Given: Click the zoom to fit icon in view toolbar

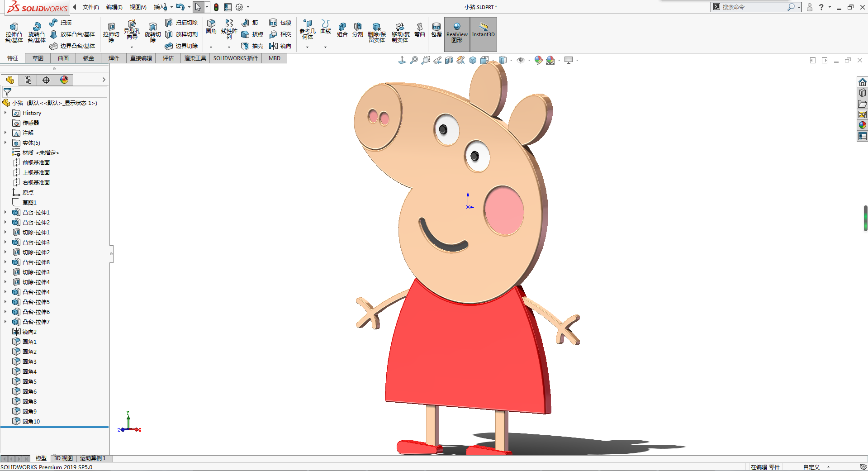Looking at the screenshot, I should click(414, 60).
